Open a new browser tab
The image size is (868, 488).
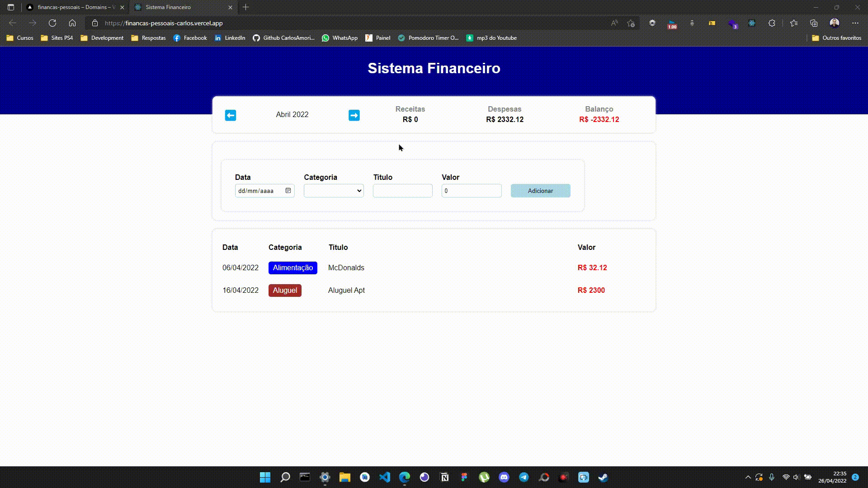click(245, 7)
